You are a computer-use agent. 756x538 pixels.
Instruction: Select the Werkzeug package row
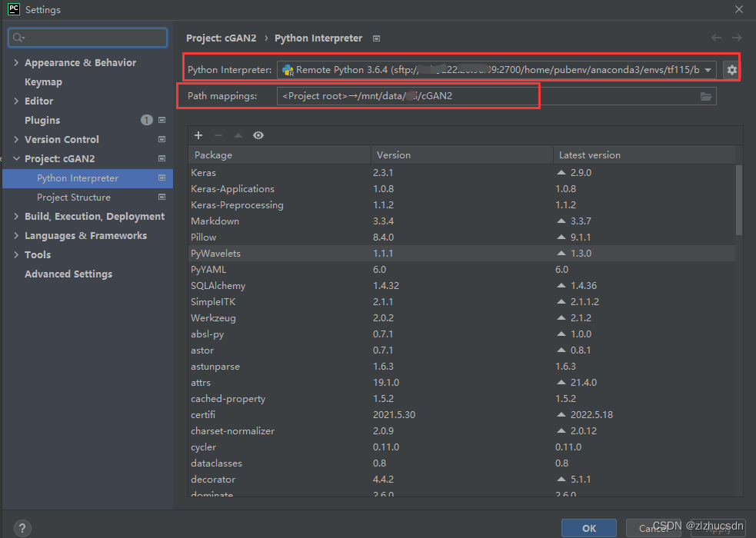pos(461,318)
